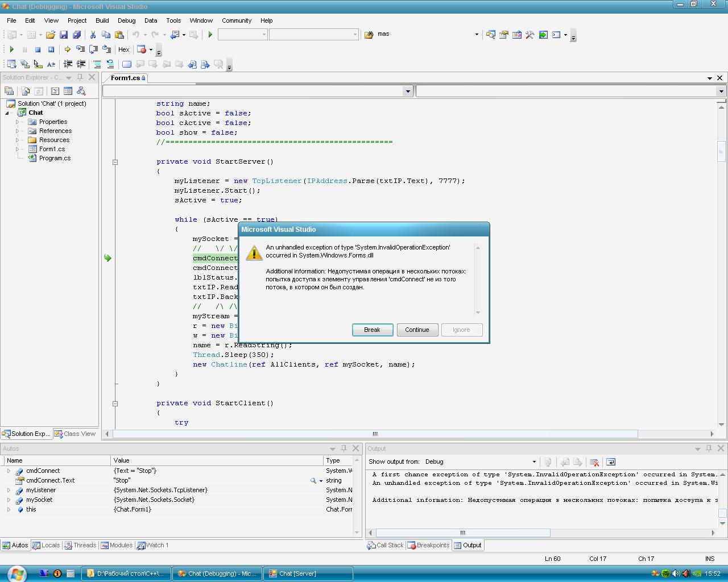Image resolution: width=728 pixels, height=582 pixels.
Task: Open the 'Show output from' Debug dropdown
Action: pyautogui.click(x=533, y=462)
